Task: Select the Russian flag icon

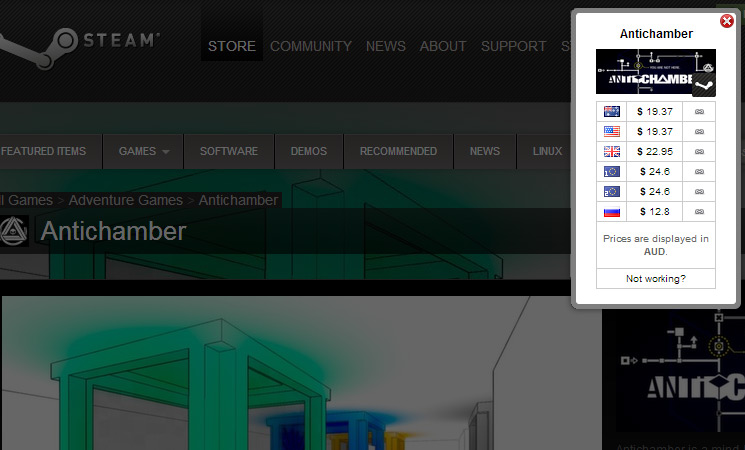Action: 611,211
